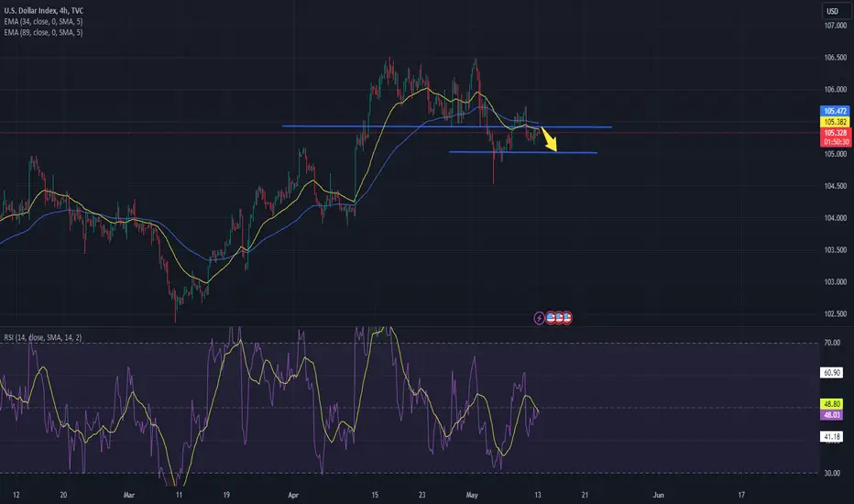This screenshot has width=854, height=504.
Task: Select the upper blue horizontal line
Action: [x=446, y=127]
